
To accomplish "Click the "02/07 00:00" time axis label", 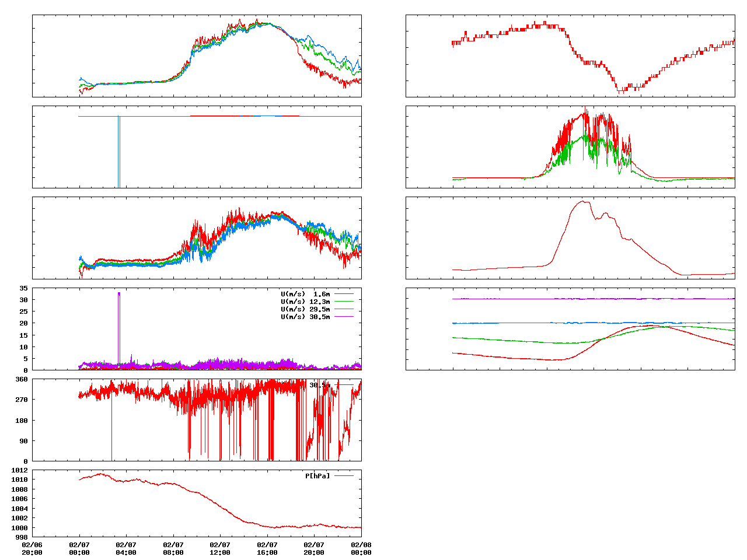I will pyautogui.click(x=79, y=549).
